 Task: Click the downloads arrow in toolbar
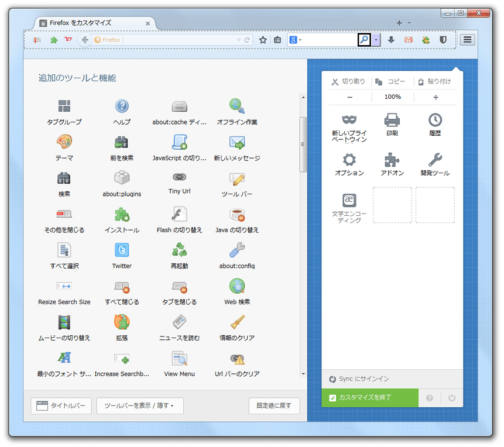click(391, 40)
